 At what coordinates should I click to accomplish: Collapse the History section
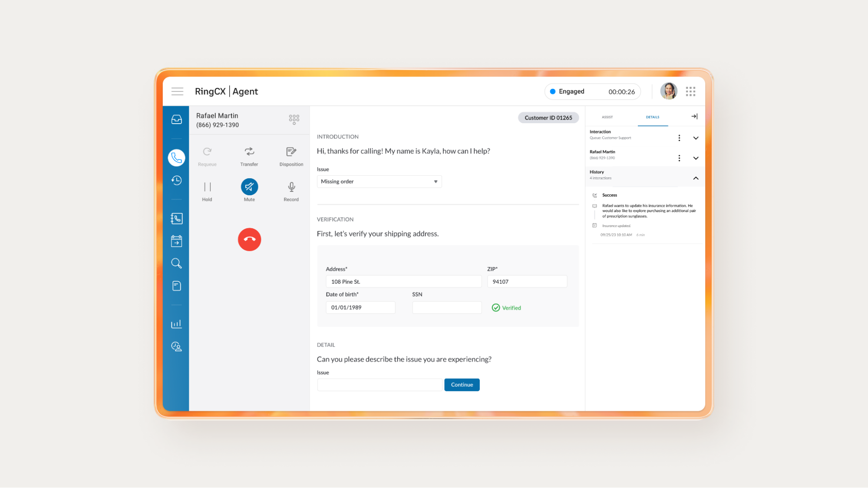pyautogui.click(x=696, y=178)
